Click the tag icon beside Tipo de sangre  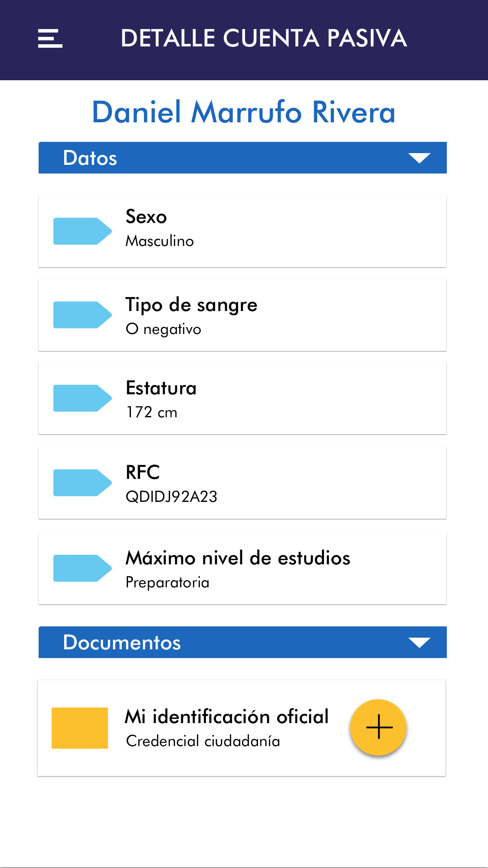click(x=82, y=315)
